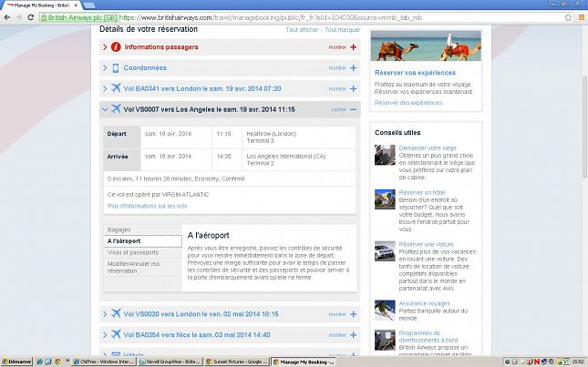Click the plane icon for flight VS0020
The width and height of the screenshot is (588, 367).
point(116,314)
